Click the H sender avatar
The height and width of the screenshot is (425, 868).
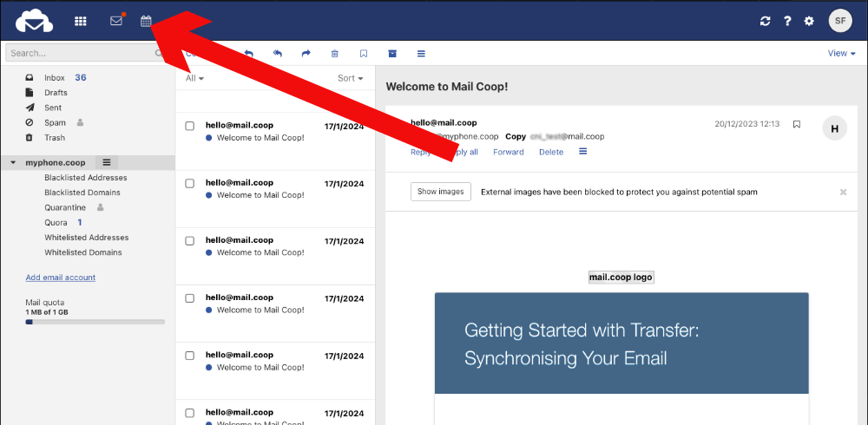click(x=835, y=128)
